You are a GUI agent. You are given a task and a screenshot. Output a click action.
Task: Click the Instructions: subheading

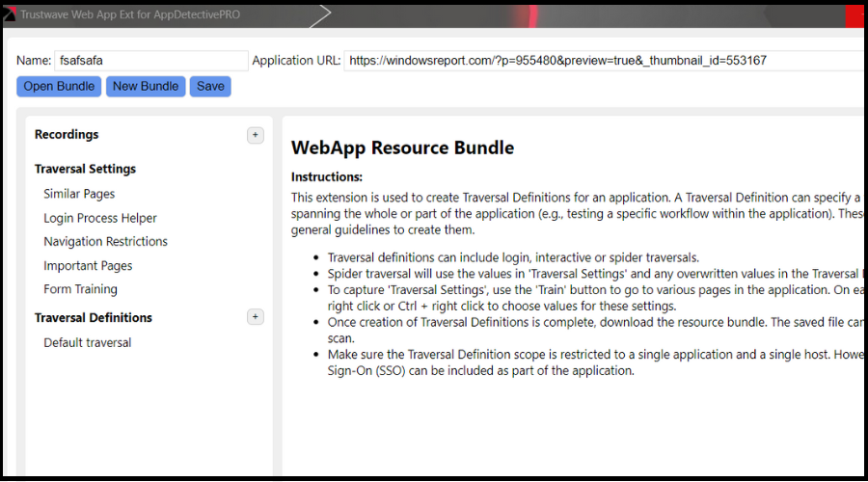(x=327, y=177)
